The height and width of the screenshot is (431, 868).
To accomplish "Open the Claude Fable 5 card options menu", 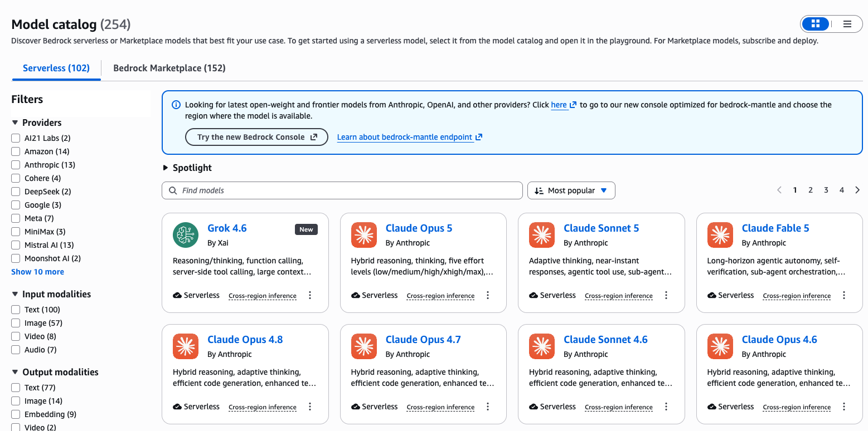I will pos(844,296).
